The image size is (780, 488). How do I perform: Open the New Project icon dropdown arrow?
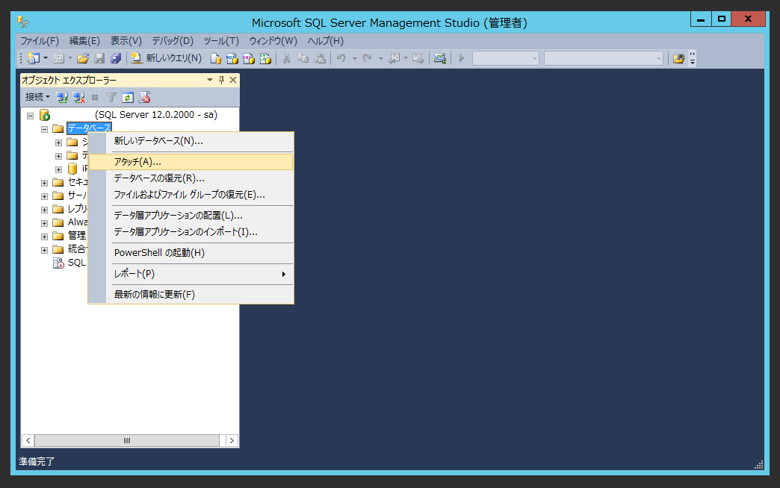45,58
